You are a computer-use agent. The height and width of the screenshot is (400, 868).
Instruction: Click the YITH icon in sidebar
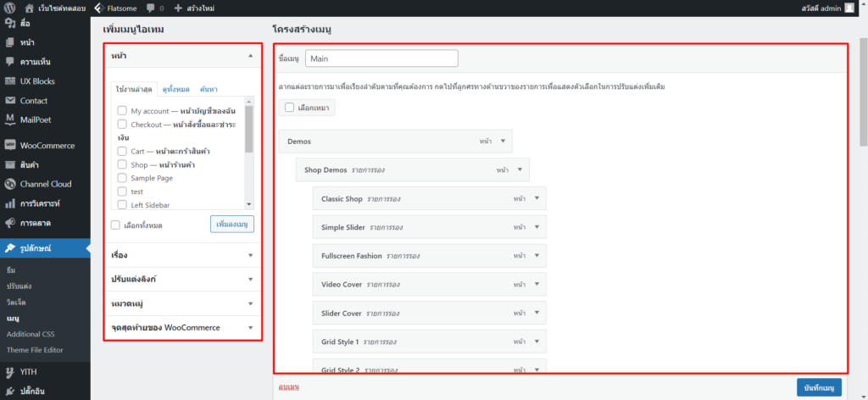tap(9, 372)
